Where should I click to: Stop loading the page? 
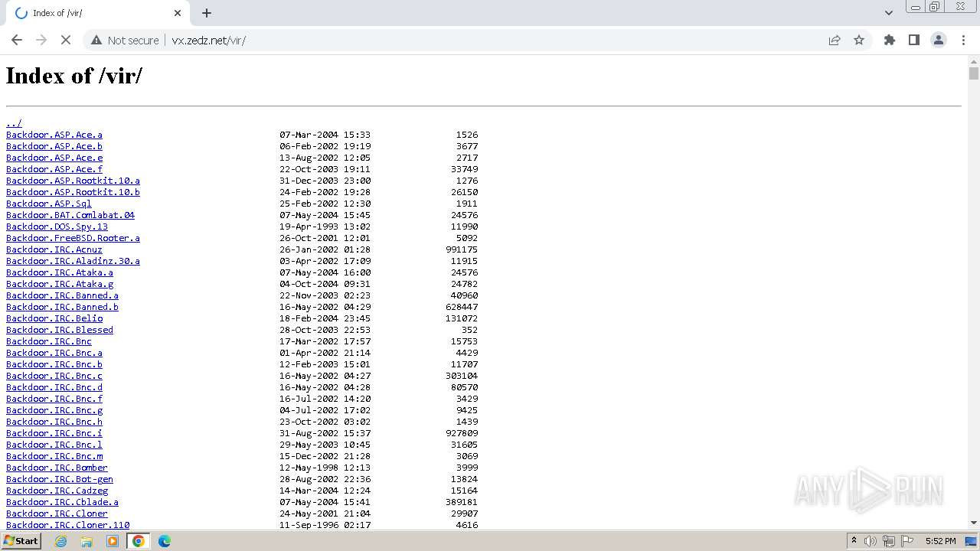[66, 40]
